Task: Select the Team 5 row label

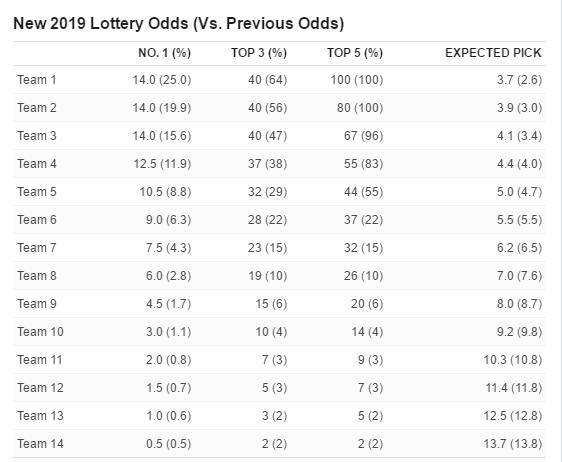Action: (x=37, y=191)
